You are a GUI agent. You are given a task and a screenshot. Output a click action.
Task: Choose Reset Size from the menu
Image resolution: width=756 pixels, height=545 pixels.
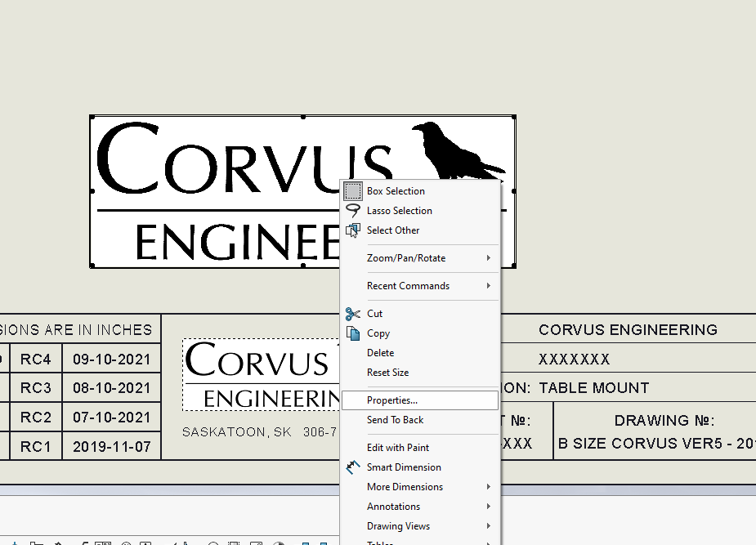click(419, 373)
